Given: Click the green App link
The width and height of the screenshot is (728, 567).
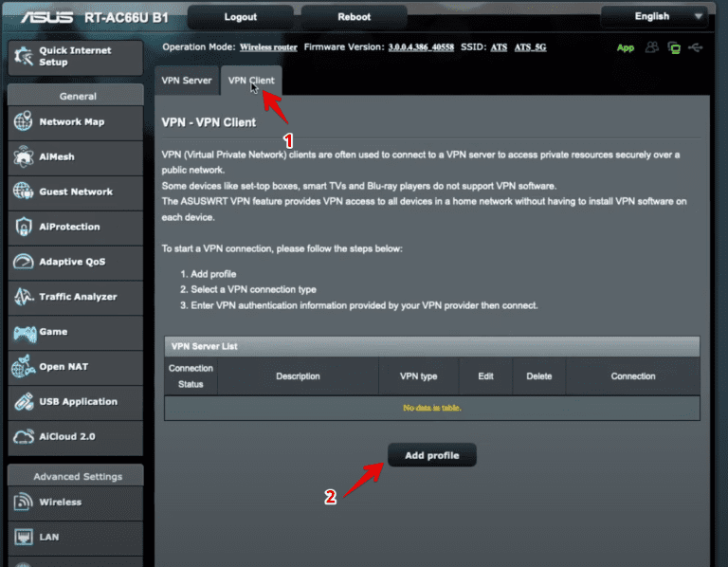Looking at the screenshot, I should pos(626,47).
